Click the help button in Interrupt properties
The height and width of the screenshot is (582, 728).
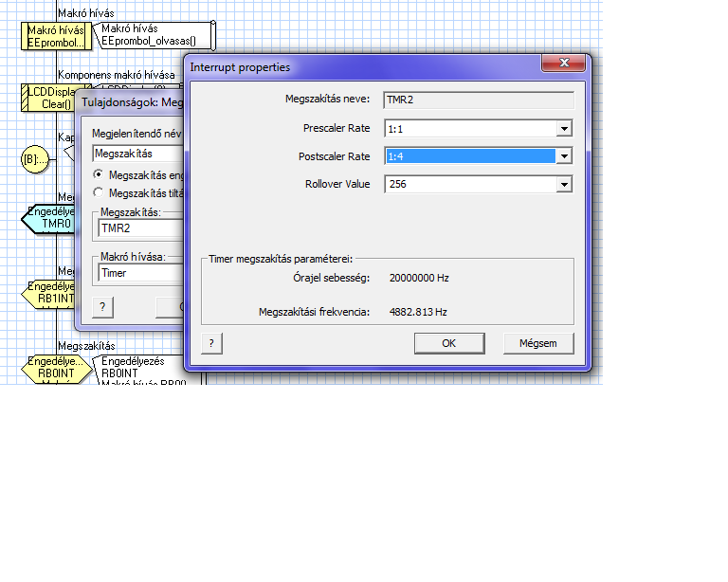[211, 343]
